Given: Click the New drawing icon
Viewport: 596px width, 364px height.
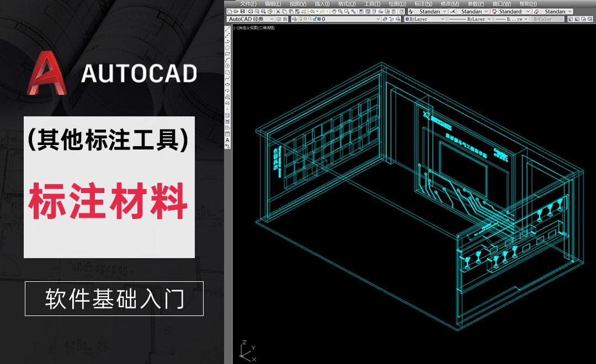Looking at the screenshot, I should pos(230,12).
